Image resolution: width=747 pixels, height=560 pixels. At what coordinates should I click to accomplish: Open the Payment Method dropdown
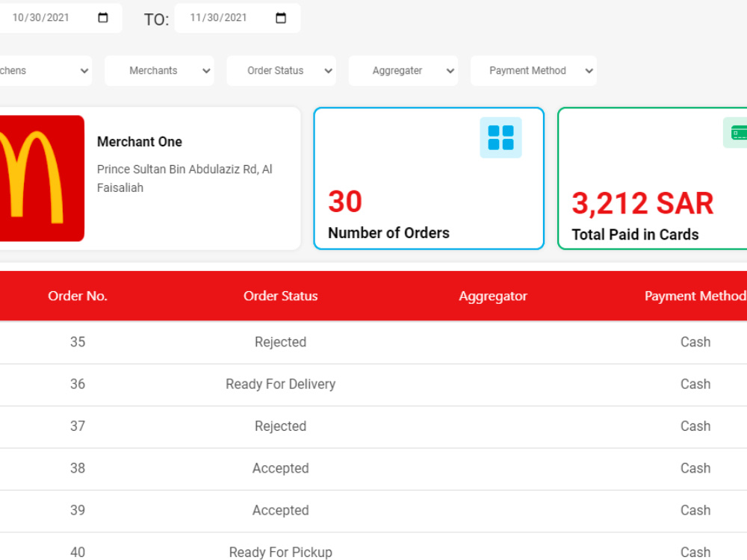(533, 70)
